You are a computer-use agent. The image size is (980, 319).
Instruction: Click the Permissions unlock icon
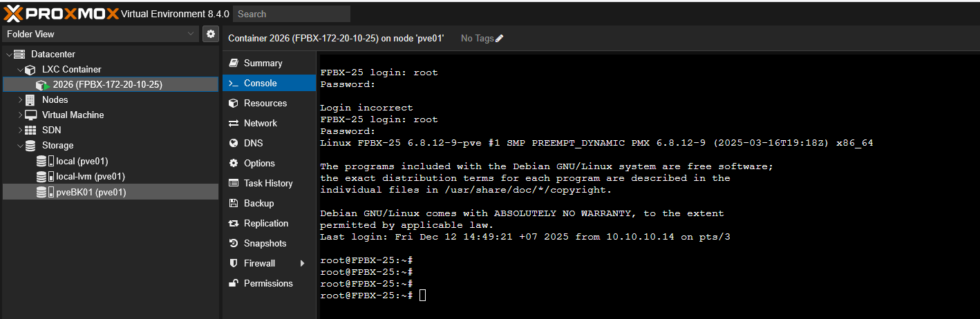[x=233, y=283]
